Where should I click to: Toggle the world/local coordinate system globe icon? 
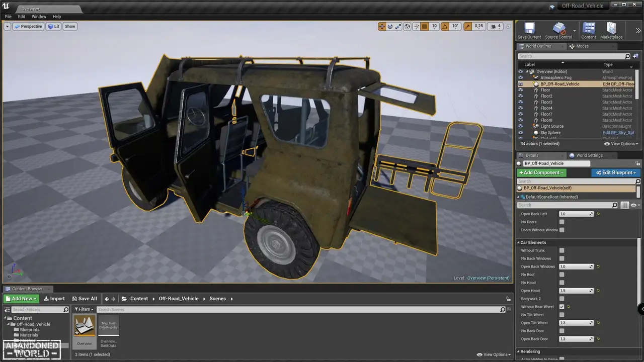408,27
